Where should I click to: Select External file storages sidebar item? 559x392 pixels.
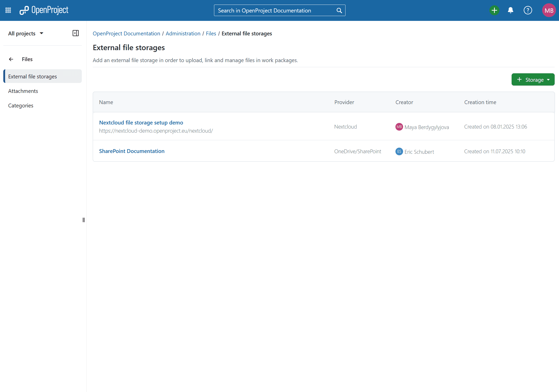33,77
